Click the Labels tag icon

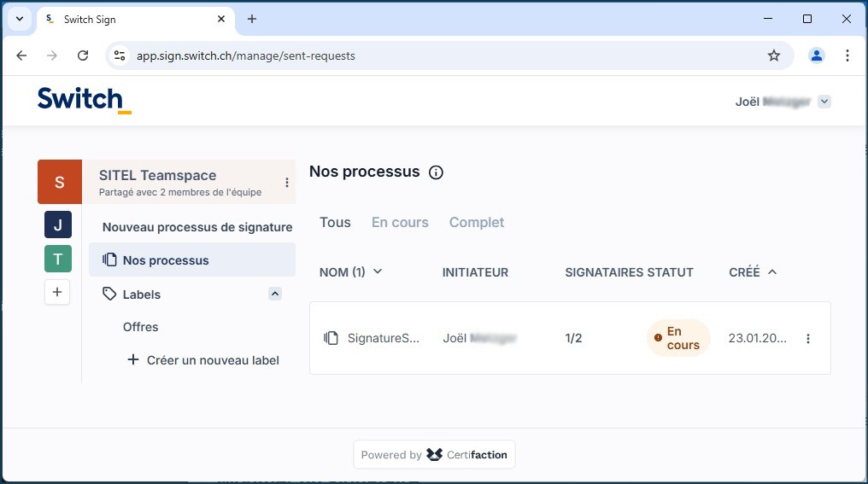pos(109,294)
